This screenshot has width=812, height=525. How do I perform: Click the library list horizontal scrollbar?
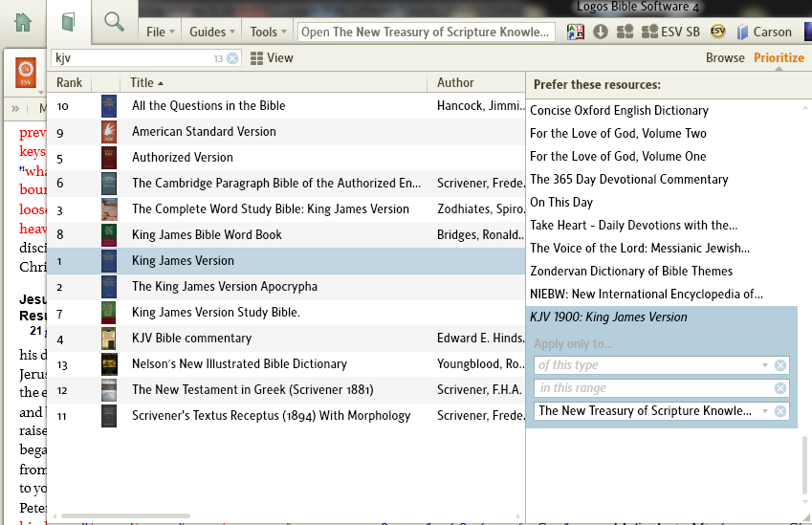tap(125, 515)
